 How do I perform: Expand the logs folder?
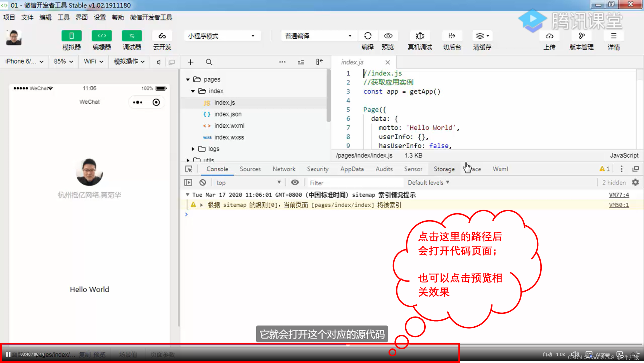(193, 149)
